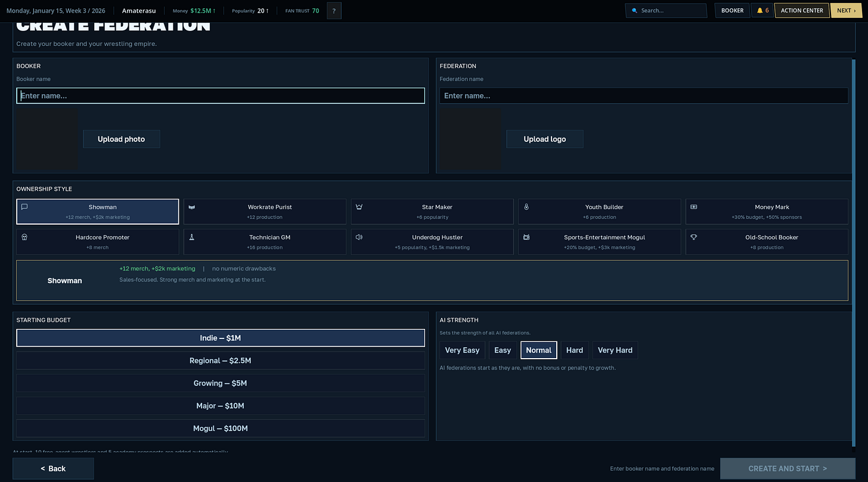The image size is (868, 482).
Task: Choose Underdog Hustler ownership style
Action: [432, 242]
